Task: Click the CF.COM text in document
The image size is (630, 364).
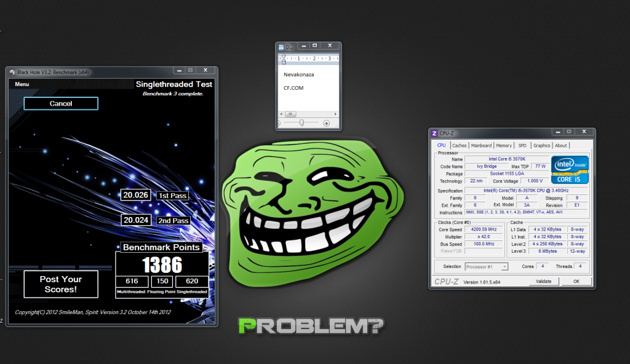Action: click(293, 88)
